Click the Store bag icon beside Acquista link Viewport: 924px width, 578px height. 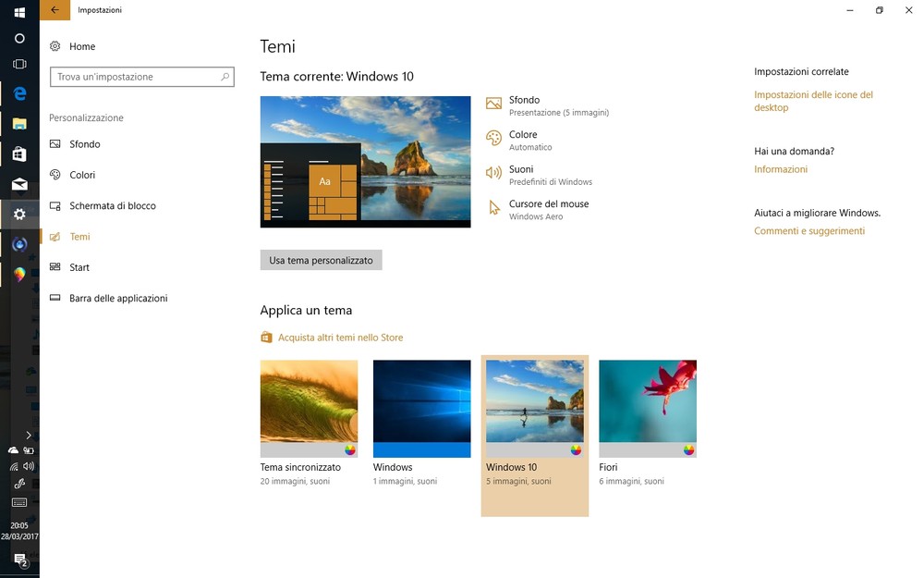(266, 338)
